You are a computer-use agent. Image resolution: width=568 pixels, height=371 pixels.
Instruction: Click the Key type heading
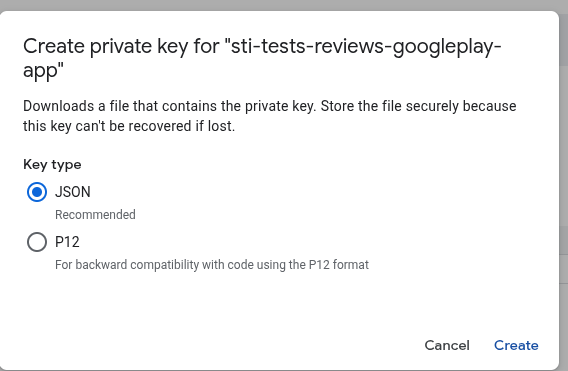pyautogui.click(x=52, y=164)
